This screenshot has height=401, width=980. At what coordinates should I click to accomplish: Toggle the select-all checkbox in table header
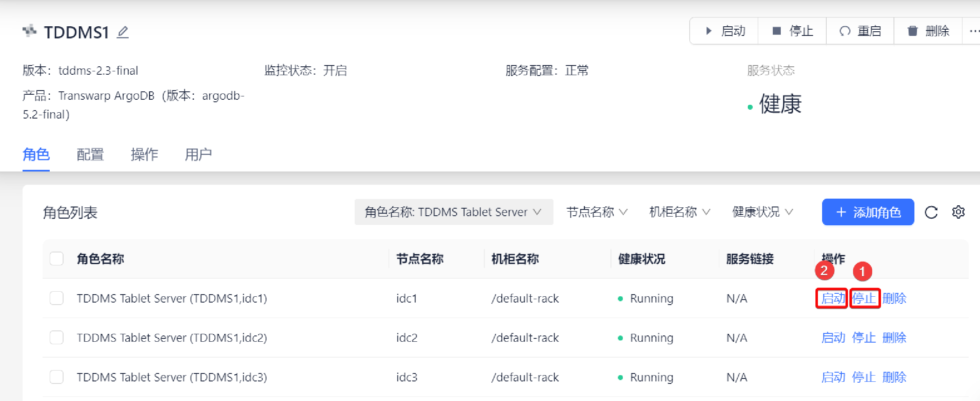coord(56,259)
